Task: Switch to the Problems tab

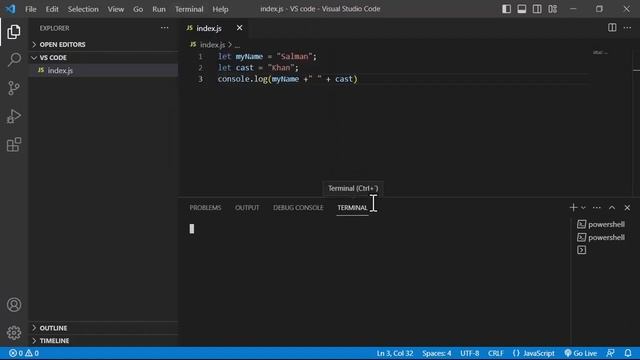Action: (205, 207)
